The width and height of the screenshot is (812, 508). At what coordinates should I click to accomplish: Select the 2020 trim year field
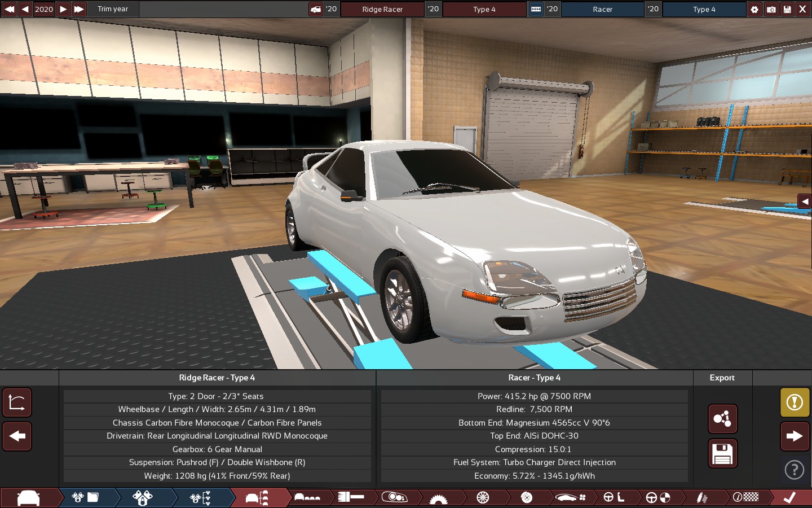pos(44,8)
